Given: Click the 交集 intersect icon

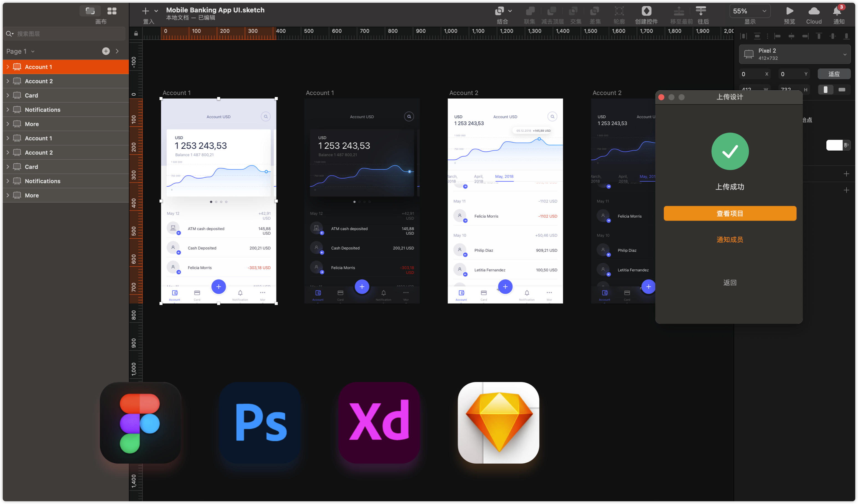Looking at the screenshot, I should (x=573, y=11).
